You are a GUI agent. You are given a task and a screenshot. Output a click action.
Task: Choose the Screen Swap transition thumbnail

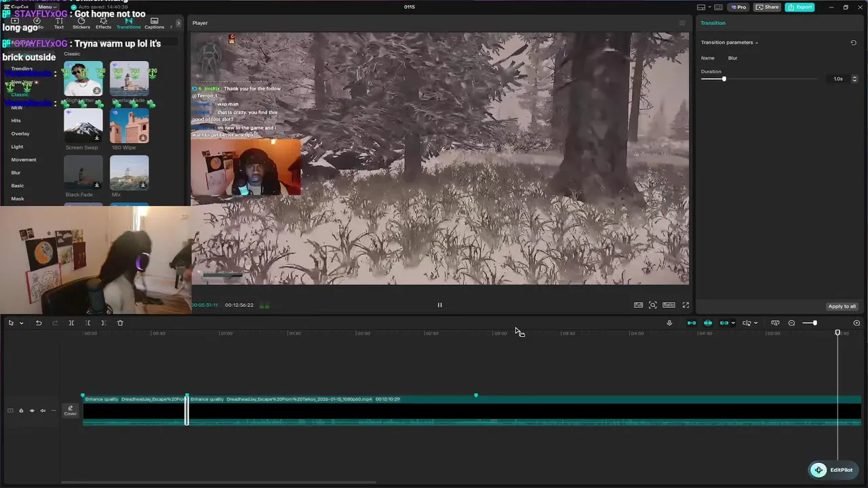(83, 125)
